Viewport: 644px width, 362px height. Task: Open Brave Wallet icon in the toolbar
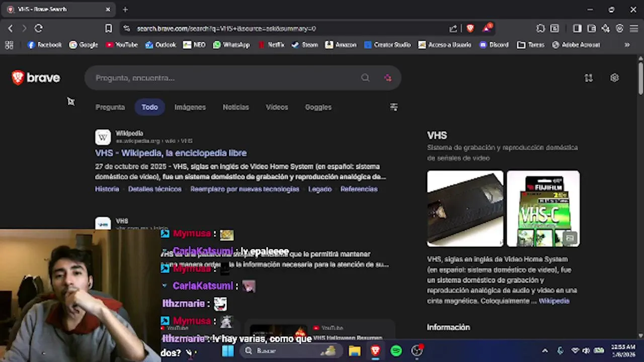[592, 29]
